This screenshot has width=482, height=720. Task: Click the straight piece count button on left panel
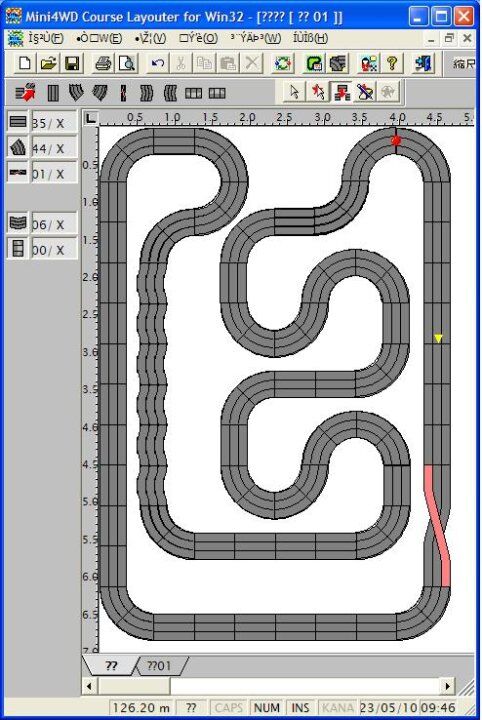tap(18, 122)
